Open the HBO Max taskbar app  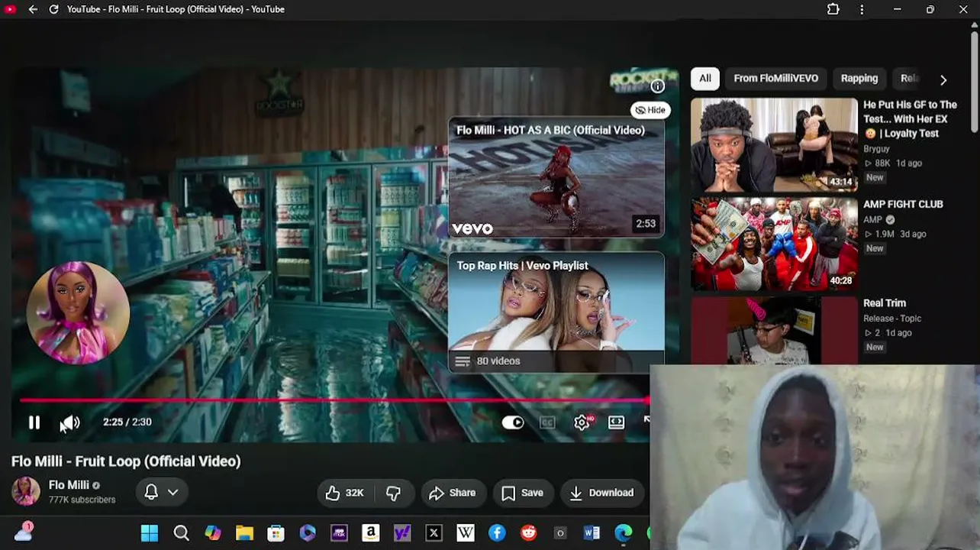point(339,533)
